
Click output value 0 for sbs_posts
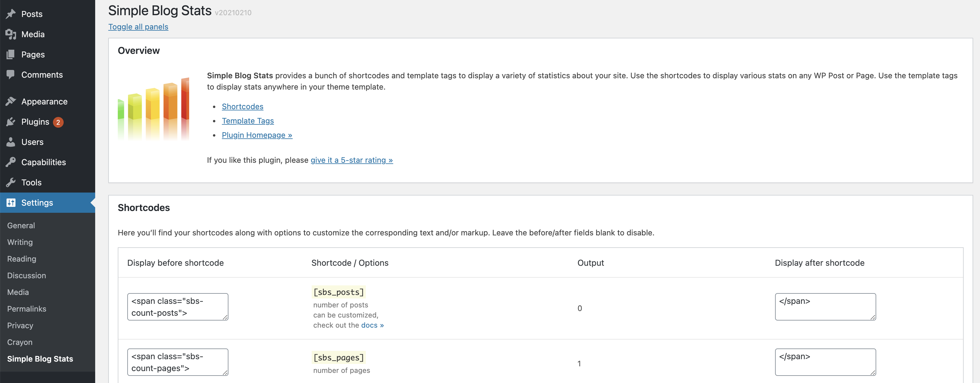(579, 308)
